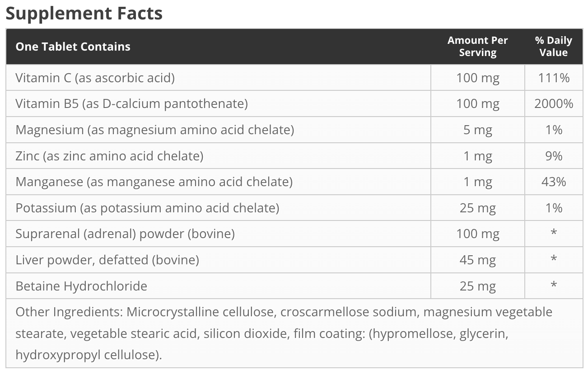
Task: Click the 2000% daily value cell
Action: pos(553,104)
